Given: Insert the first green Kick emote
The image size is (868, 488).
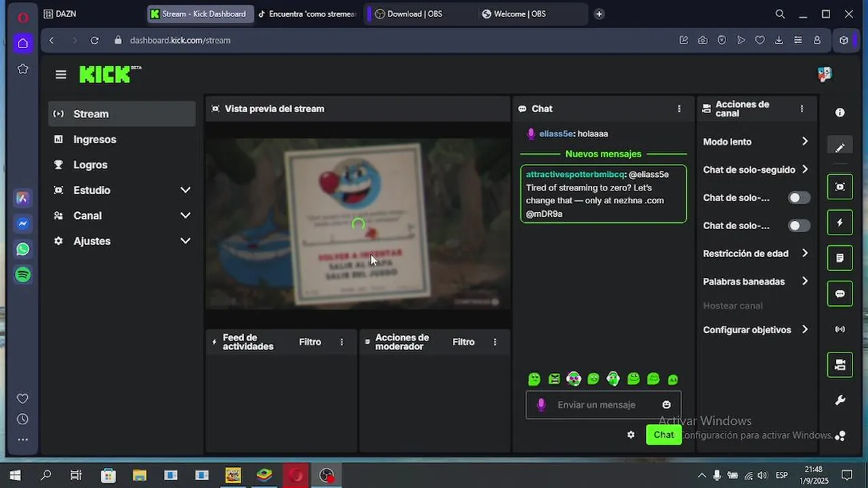Looking at the screenshot, I should 534,379.
